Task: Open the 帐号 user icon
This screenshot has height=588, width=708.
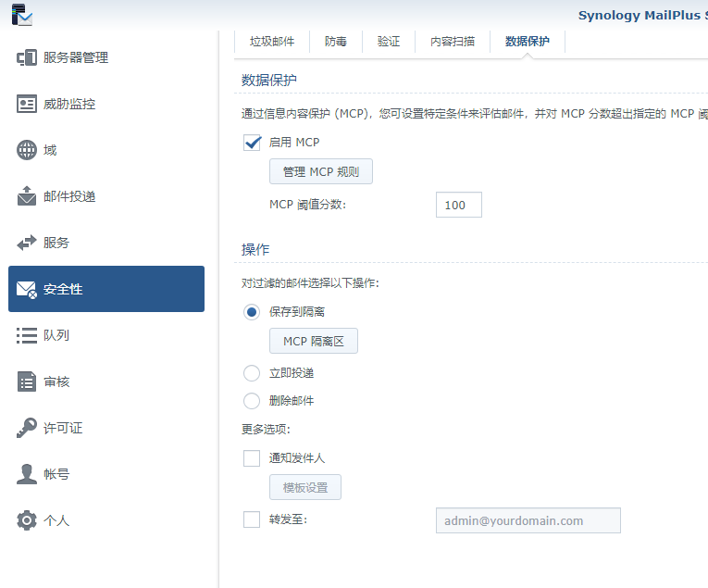Action: pyautogui.click(x=27, y=474)
